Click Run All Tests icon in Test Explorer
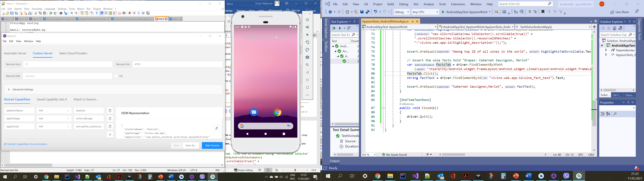The image size is (644, 181). [x=334, y=28]
